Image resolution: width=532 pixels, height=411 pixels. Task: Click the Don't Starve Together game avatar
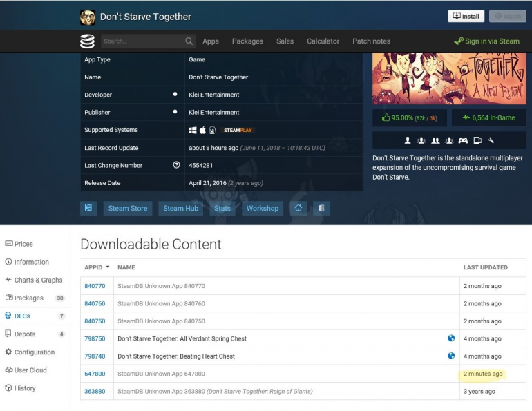(x=88, y=17)
